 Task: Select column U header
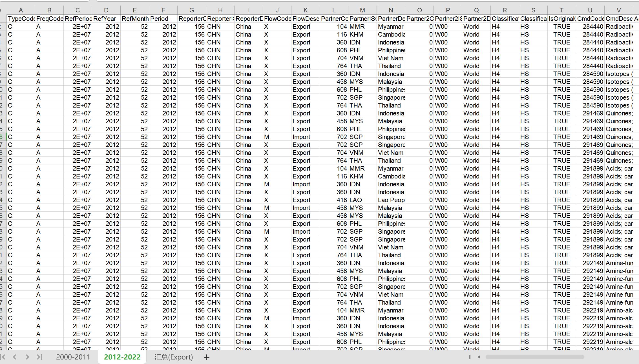(590, 10)
